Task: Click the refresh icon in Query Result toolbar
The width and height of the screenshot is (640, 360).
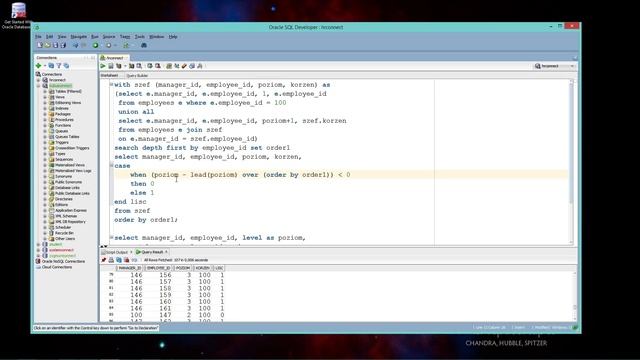Action: tap(119, 260)
